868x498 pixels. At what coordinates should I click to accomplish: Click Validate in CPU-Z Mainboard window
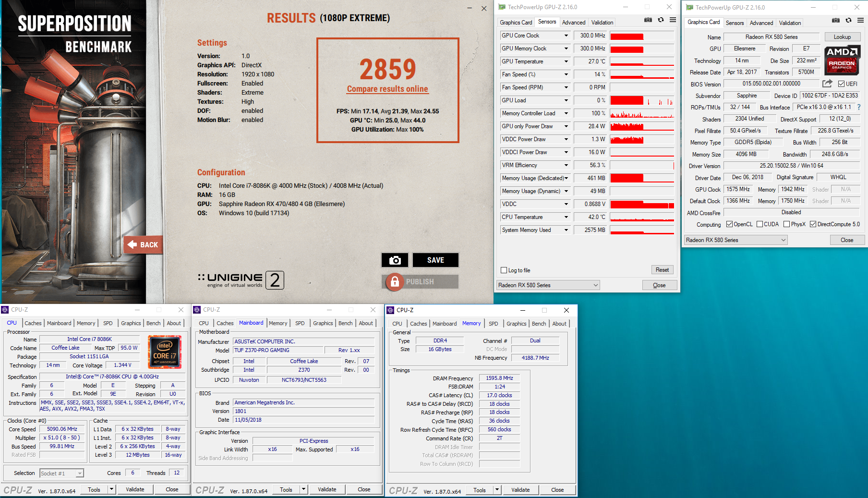coord(327,489)
